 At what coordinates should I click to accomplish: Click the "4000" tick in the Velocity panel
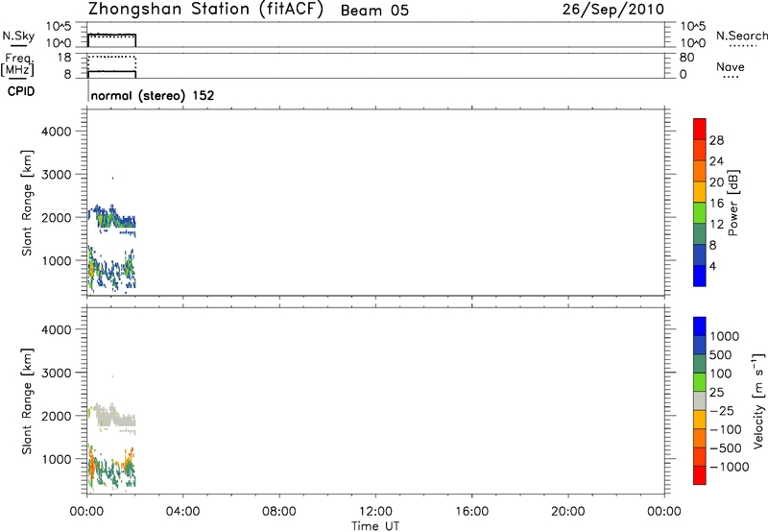[56, 329]
